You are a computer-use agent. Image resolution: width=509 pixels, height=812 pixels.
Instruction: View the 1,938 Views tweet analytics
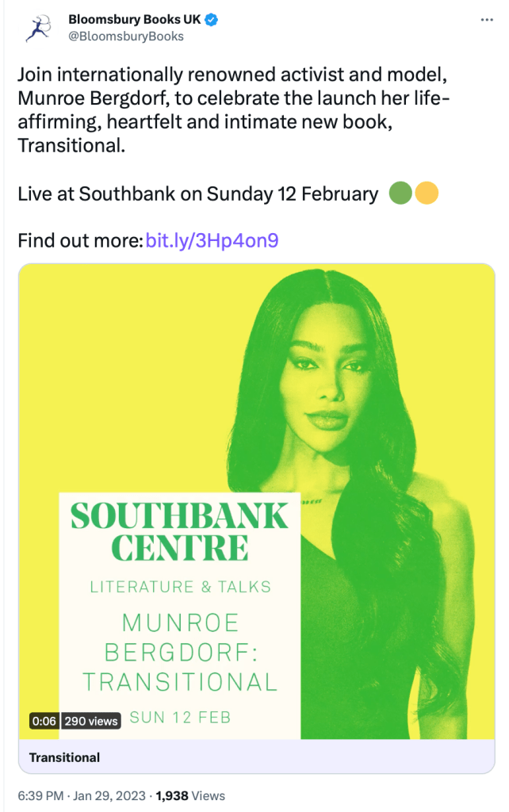coord(190,795)
